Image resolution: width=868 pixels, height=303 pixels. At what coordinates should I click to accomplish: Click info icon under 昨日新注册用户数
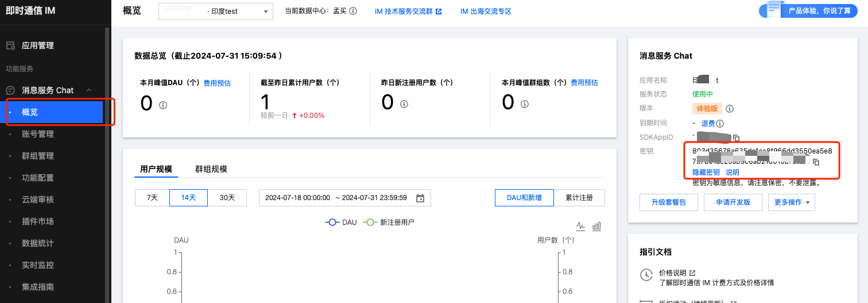pyautogui.click(x=404, y=104)
